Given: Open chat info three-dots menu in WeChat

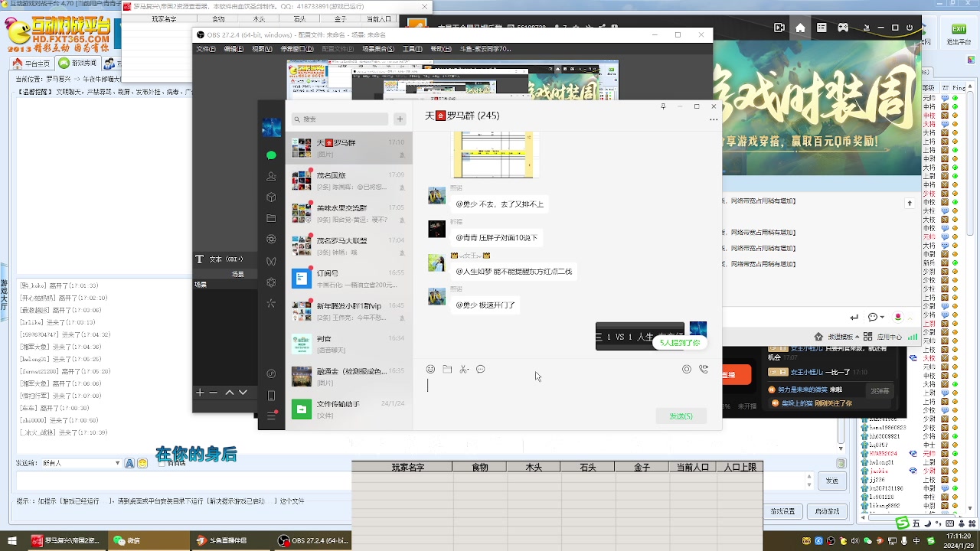Looking at the screenshot, I should tap(714, 119).
